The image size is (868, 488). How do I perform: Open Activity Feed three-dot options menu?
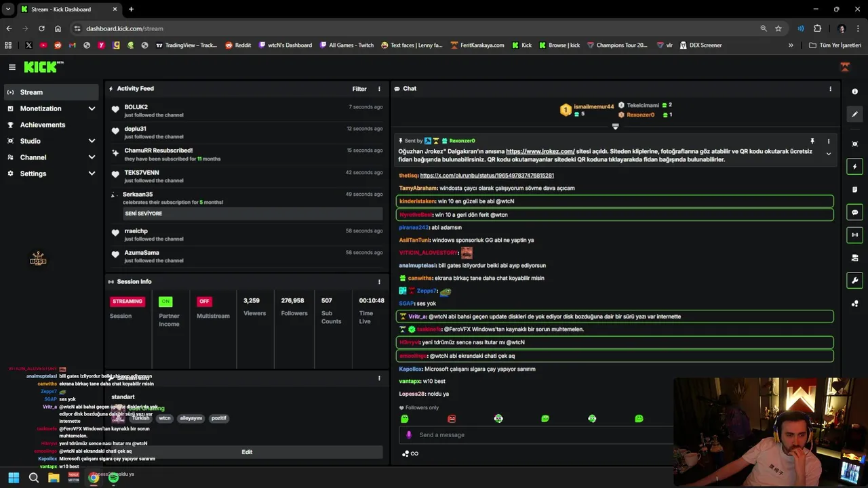(x=379, y=89)
